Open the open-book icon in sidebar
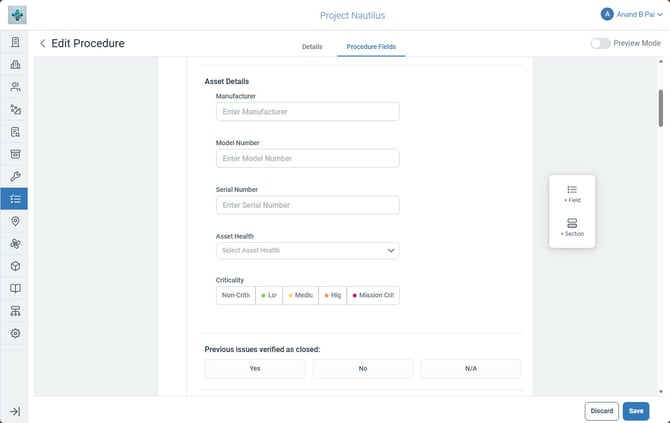Viewport: 670px width, 423px height. point(15,288)
